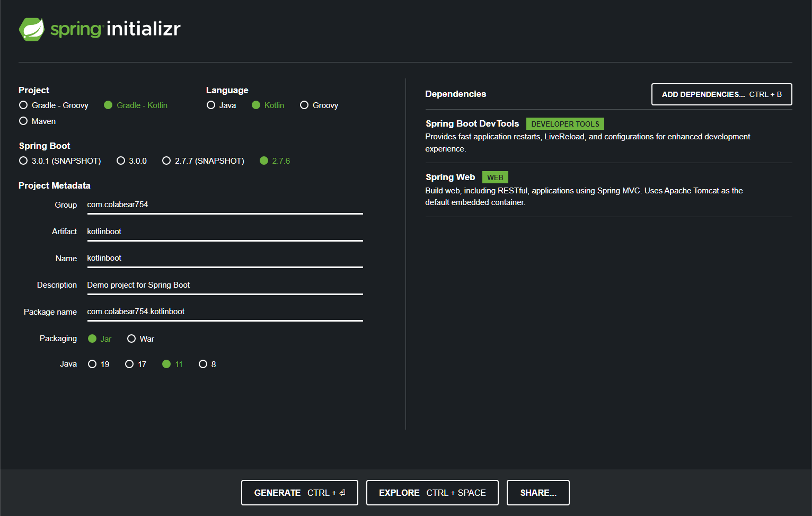Focus the Name input field

pos(225,259)
